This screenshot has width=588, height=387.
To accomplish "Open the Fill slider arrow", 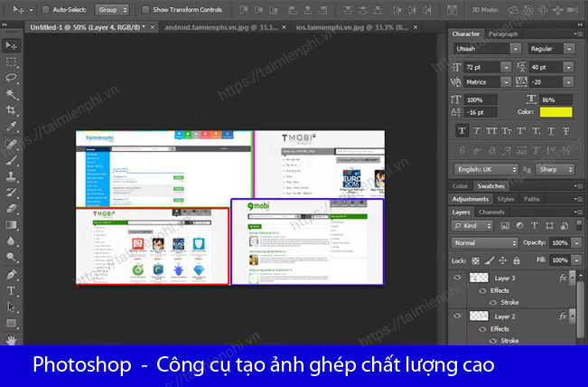I will tap(577, 260).
